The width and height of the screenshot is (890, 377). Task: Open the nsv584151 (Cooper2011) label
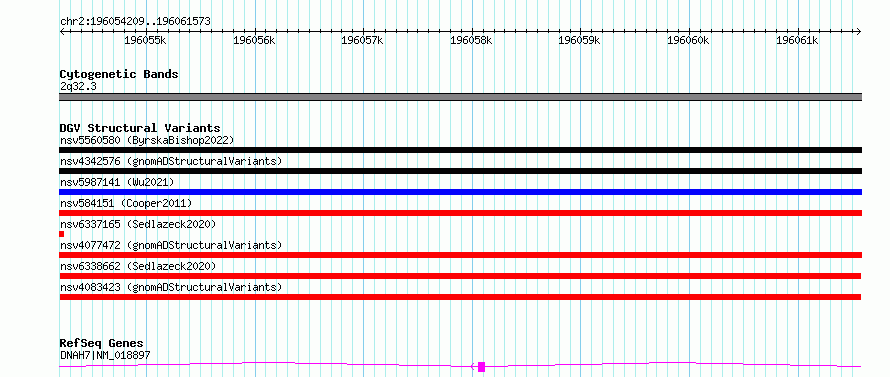pos(126,203)
